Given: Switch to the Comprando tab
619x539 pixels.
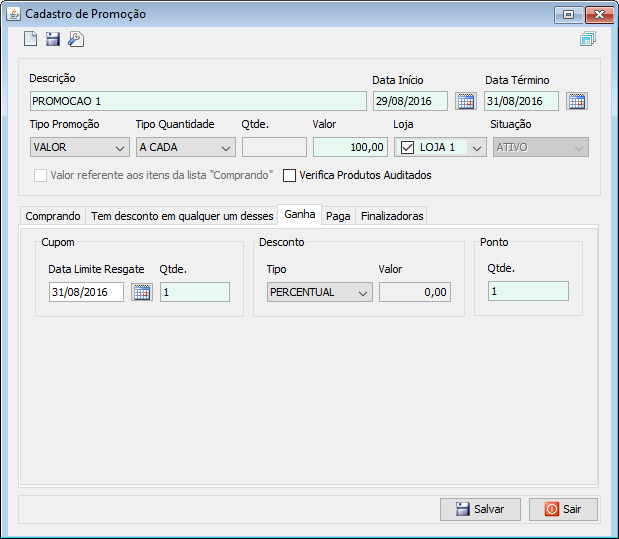Looking at the screenshot, I should [52, 215].
